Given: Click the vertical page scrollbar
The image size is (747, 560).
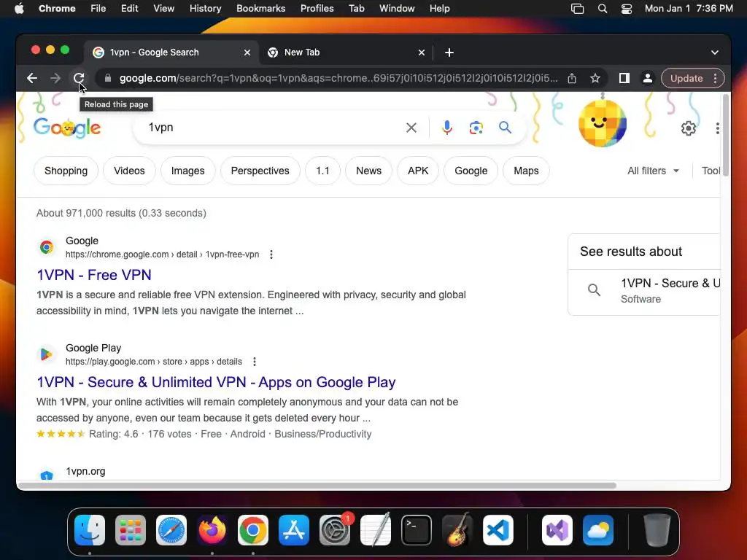Looking at the screenshot, I should point(726,135).
